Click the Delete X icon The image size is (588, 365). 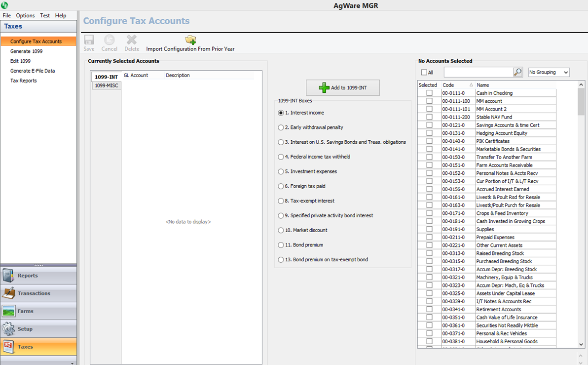tap(132, 40)
